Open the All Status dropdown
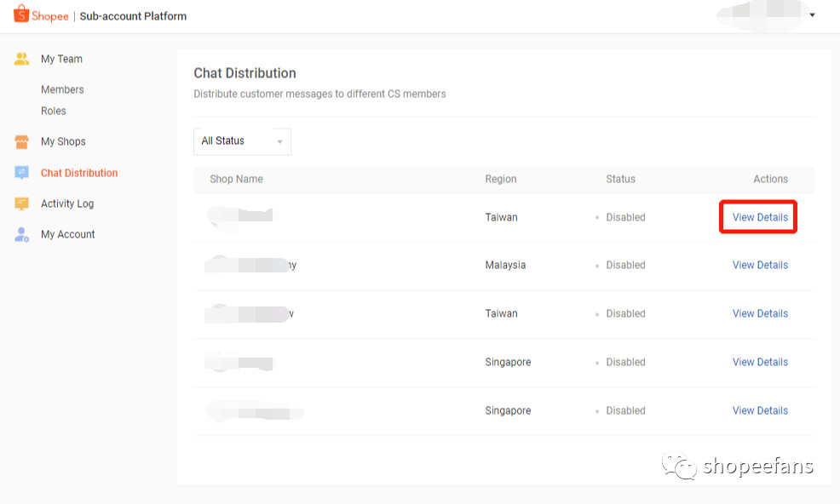This screenshot has height=504, width=840. (242, 141)
